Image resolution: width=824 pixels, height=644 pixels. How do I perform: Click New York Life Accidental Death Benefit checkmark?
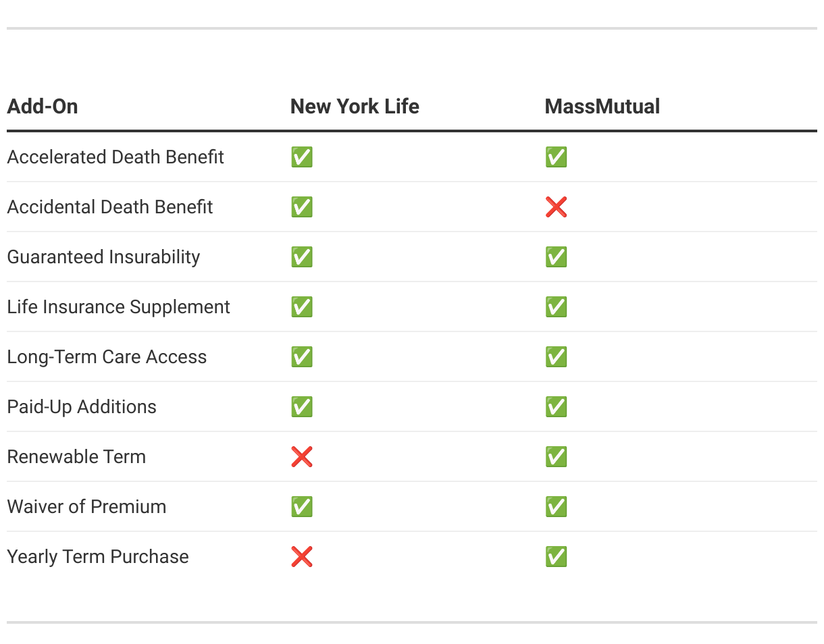pyautogui.click(x=302, y=207)
